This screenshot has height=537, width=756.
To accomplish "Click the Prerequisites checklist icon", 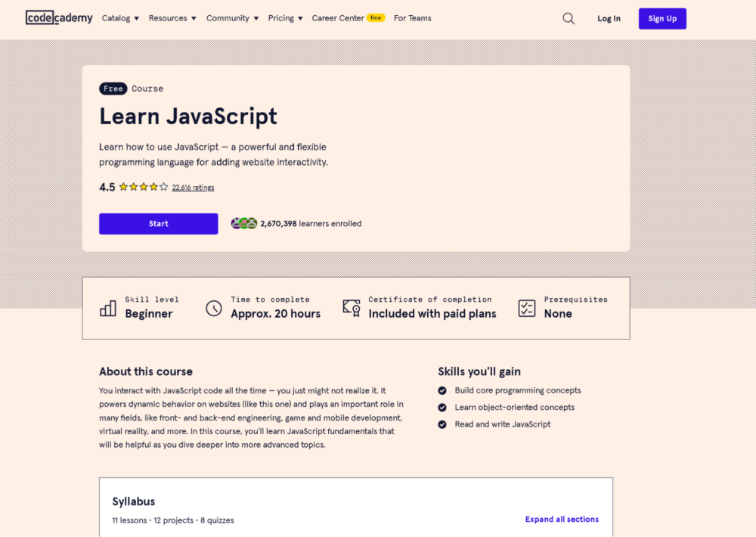I will pos(527,307).
